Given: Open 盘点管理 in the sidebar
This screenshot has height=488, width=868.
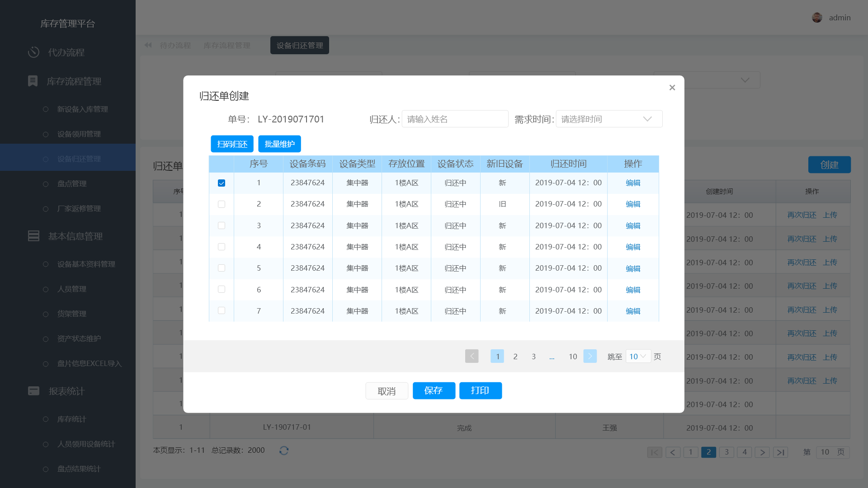Looking at the screenshot, I should click(71, 184).
